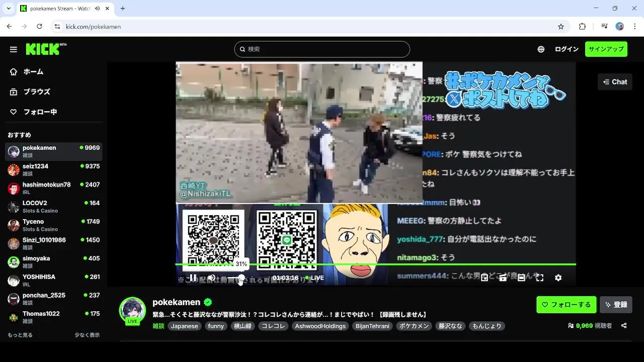Screen dimensions: 644x362
Task: Open the hamburger sidebar menu
Action: [14, 49]
